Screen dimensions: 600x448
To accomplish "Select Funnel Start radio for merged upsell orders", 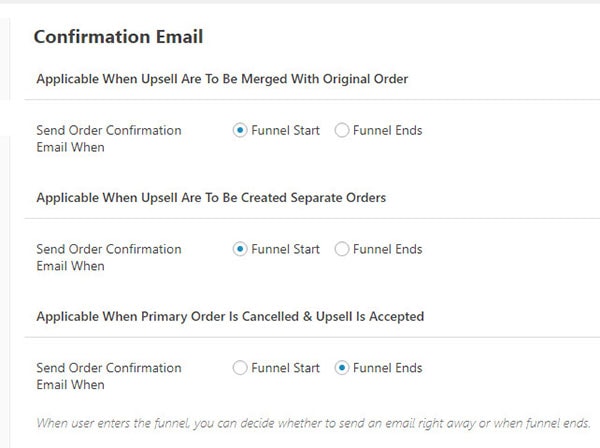I will point(240,131).
